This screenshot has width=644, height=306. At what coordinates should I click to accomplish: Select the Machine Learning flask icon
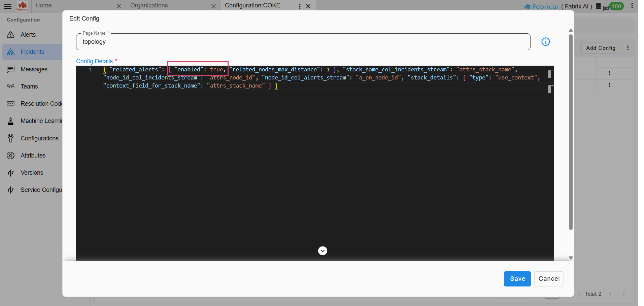[11, 121]
